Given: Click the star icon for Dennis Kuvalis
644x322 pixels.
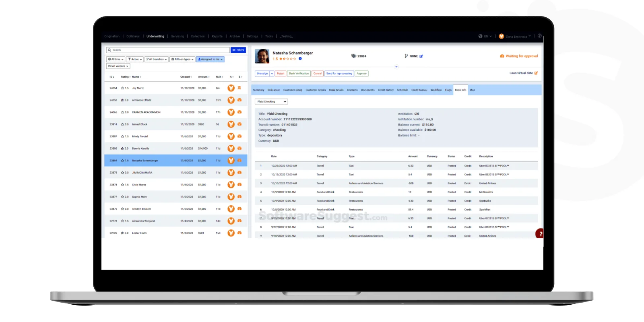Looking at the screenshot, I should (122, 149).
